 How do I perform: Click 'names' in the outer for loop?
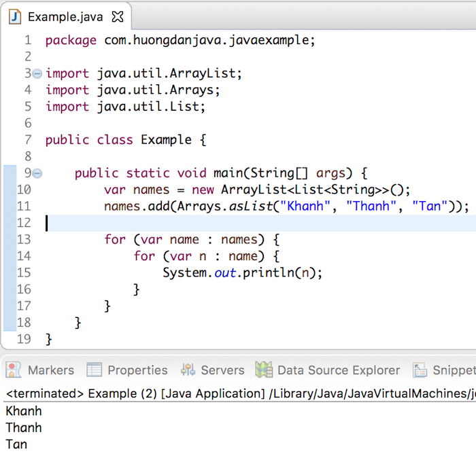[x=239, y=240]
